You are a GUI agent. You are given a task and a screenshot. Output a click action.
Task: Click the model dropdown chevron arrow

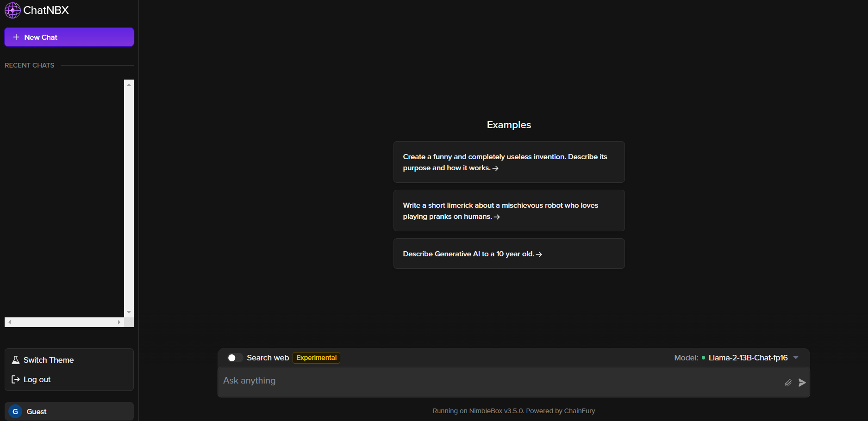(x=796, y=358)
